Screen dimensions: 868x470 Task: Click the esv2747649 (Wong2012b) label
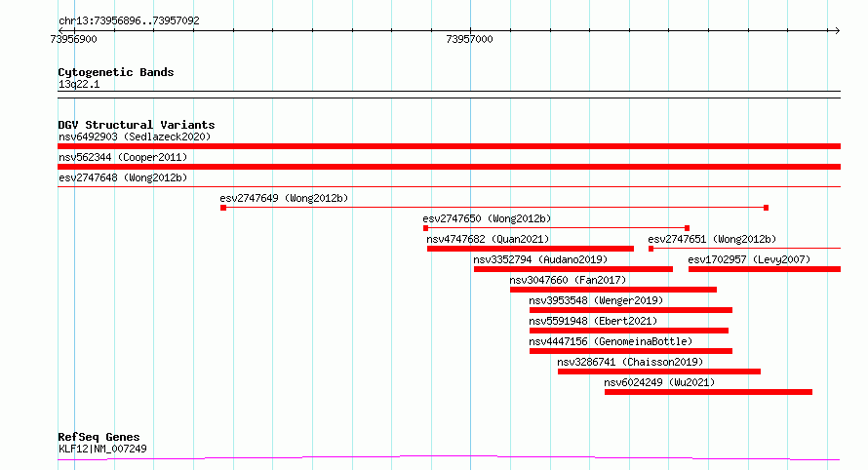[x=284, y=198]
